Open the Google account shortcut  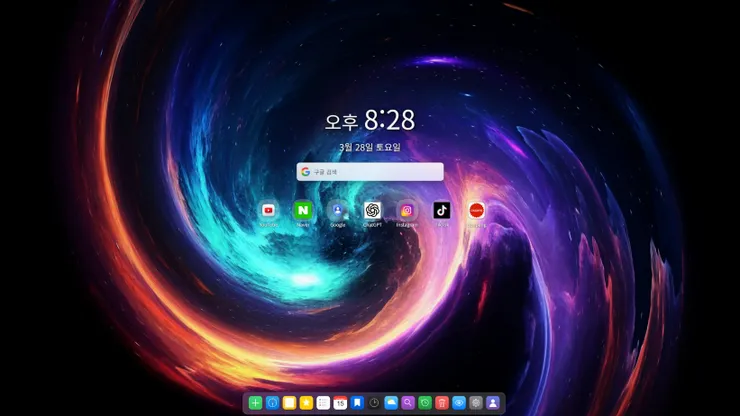pos(338,211)
